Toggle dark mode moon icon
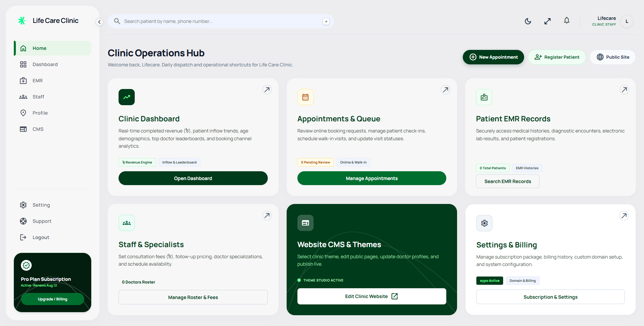Image resolution: width=644 pixels, height=326 pixels. 528,21
